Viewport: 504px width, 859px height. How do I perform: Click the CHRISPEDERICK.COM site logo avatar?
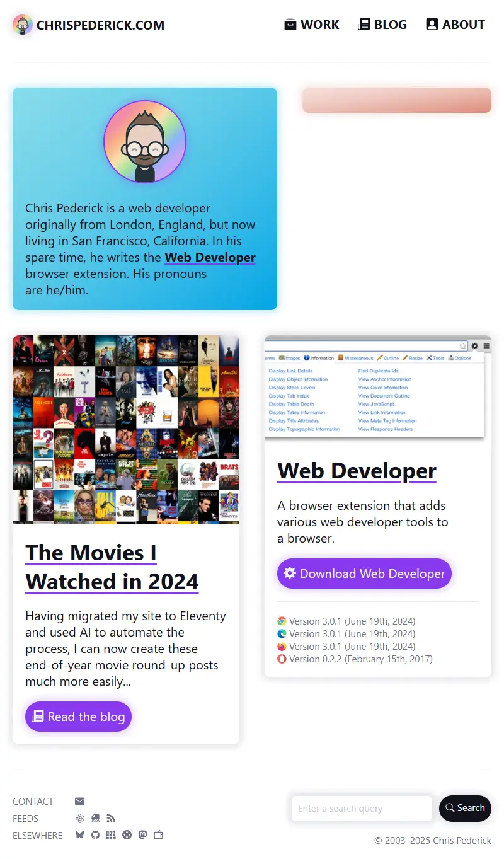(23, 25)
